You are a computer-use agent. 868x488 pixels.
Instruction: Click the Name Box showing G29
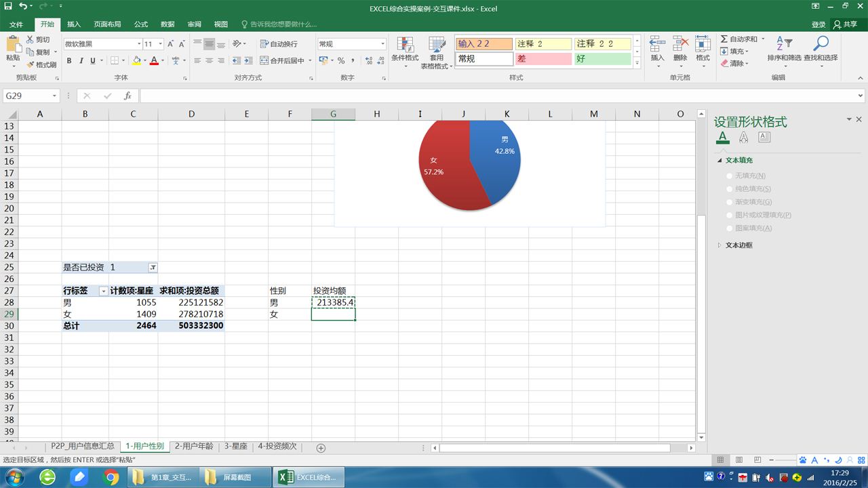[27, 96]
